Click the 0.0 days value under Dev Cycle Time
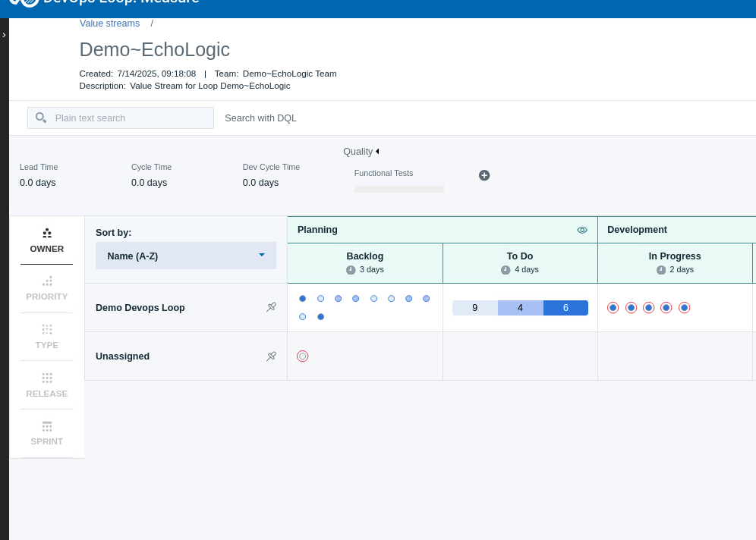The height and width of the screenshot is (540, 756). [260, 183]
